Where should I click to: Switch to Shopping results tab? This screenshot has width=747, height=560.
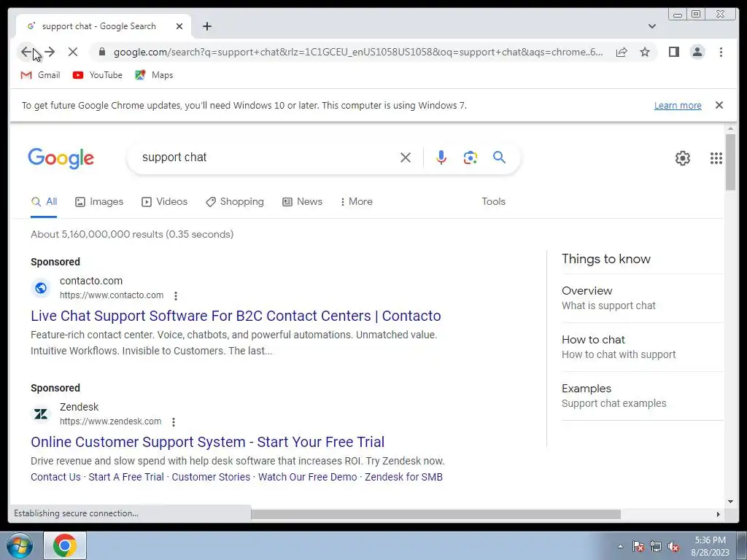234,202
